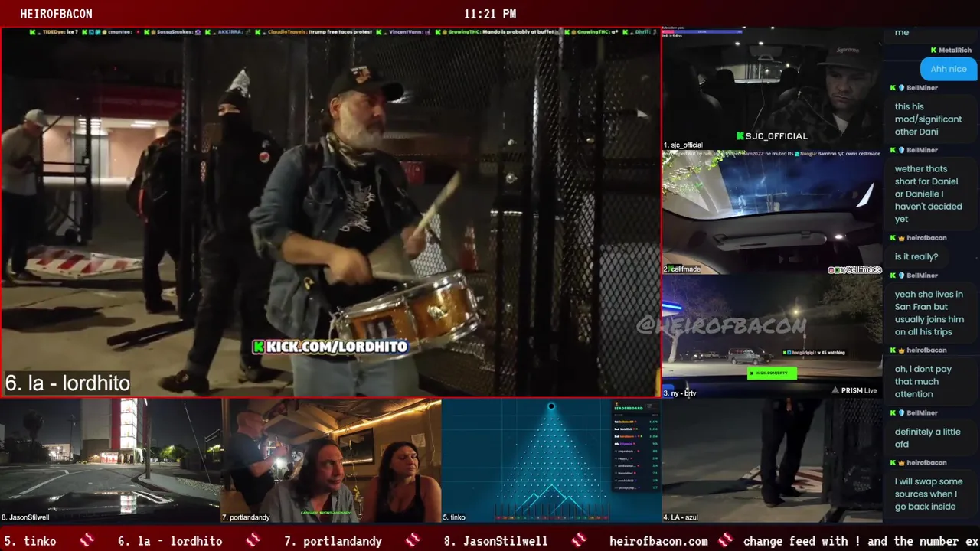
Task: Click the crown badge above "oh, i dont pay"
Action: click(x=901, y=350)
